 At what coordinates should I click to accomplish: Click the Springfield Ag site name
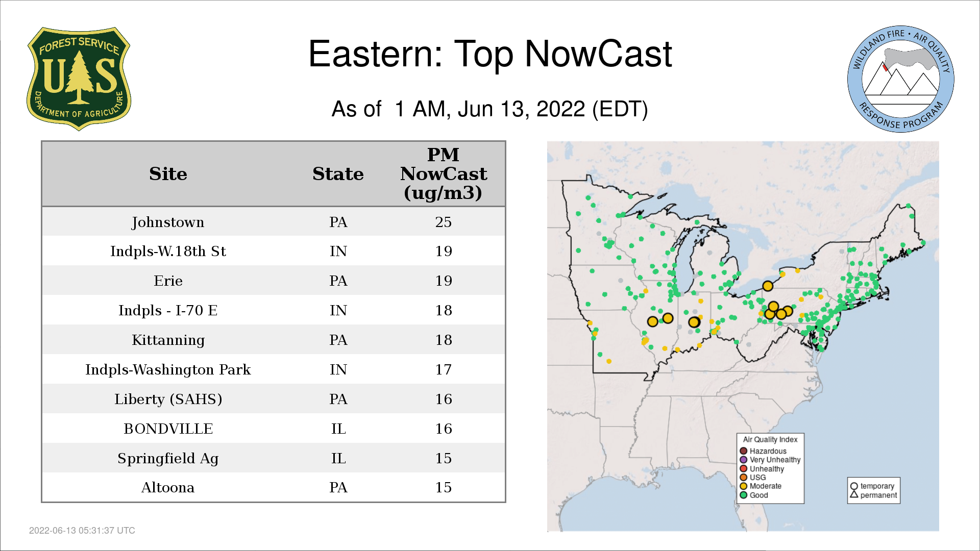(168, 458)
